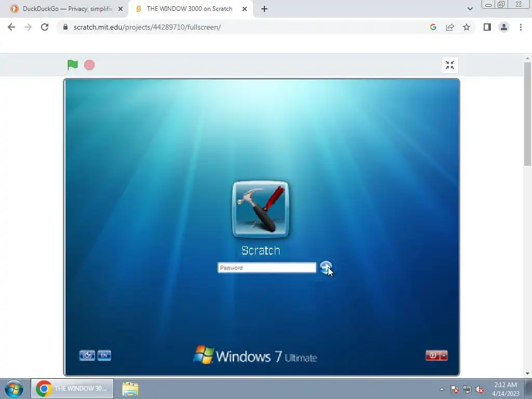Toggle the browser side panel

(x=487, y=27)
